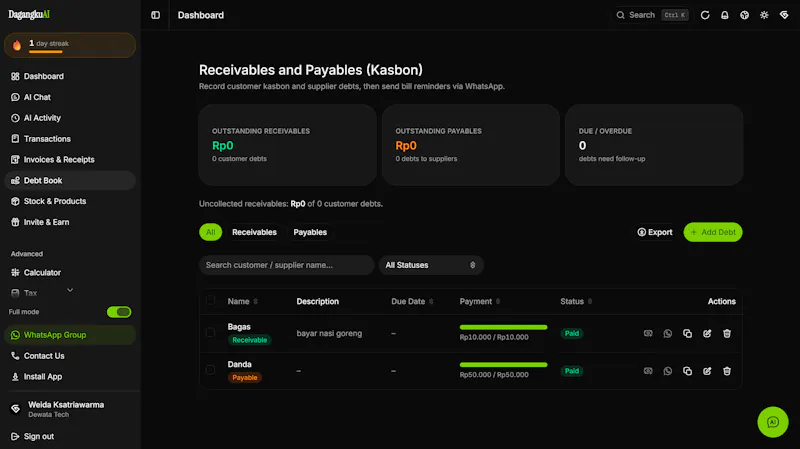Delete the Danda debt entry

(727, 371)
